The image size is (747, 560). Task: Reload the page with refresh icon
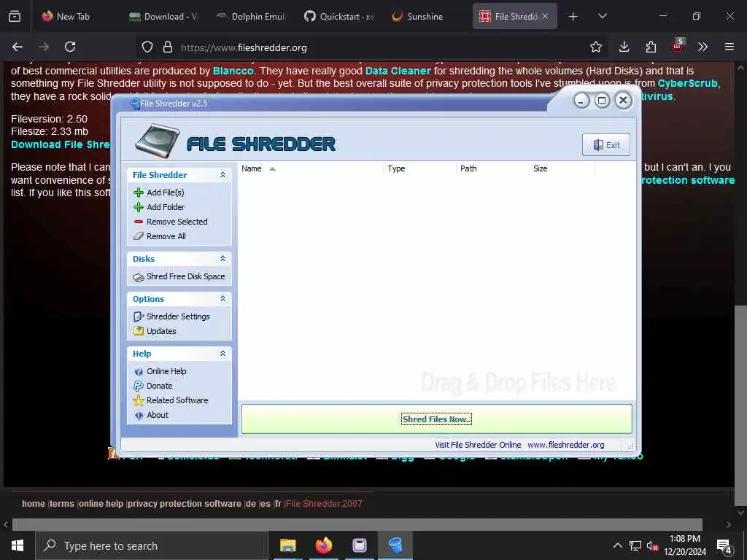70,47
